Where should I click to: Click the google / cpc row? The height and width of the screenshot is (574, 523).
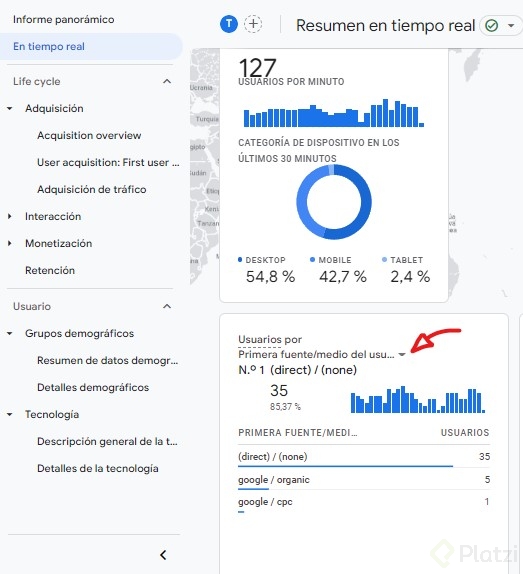(364, 502)
